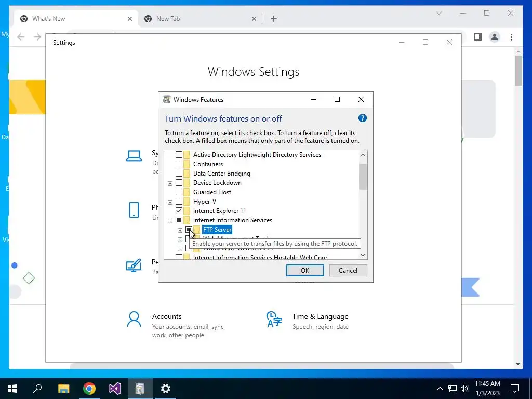Image resolution: width=532 pixels, height=399 pixels.
Task: Open the Time & Language icon
Action: pyautogui.click(x=274, y=320)
